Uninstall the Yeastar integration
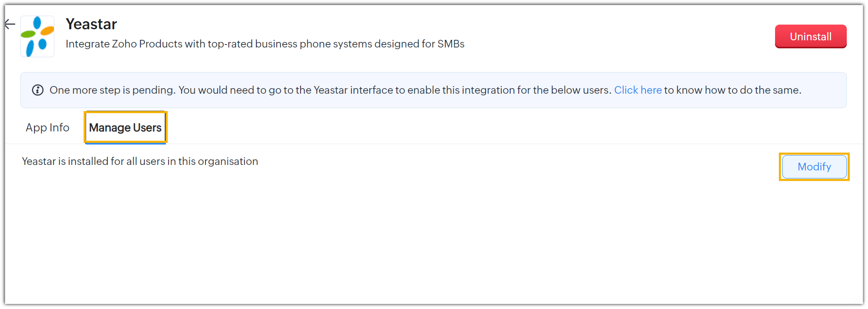Image resolution: width=868 pixels, height=309 pixels. pos(810,36)
